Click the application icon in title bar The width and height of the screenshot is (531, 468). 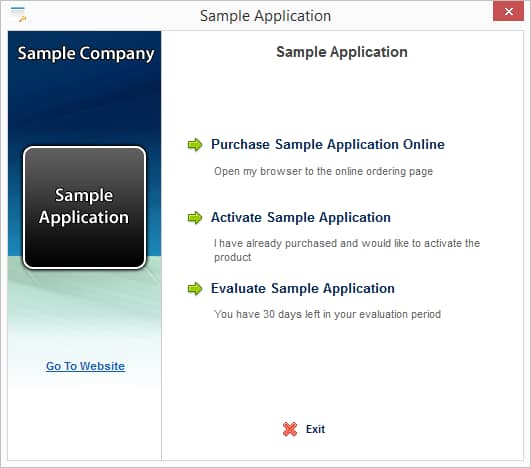(18, 14)
